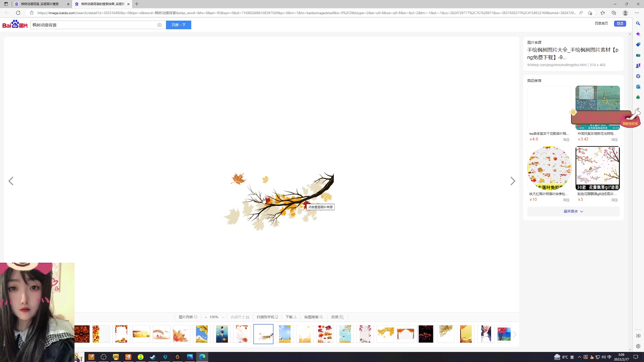Open product 中国风复古清新花鸟树 image
The image size is (644, 362).
(x=598, y=108)
